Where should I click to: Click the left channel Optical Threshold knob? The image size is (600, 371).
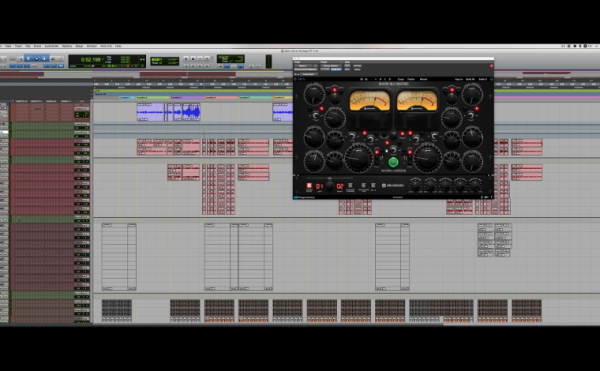[x=314, y=94]
